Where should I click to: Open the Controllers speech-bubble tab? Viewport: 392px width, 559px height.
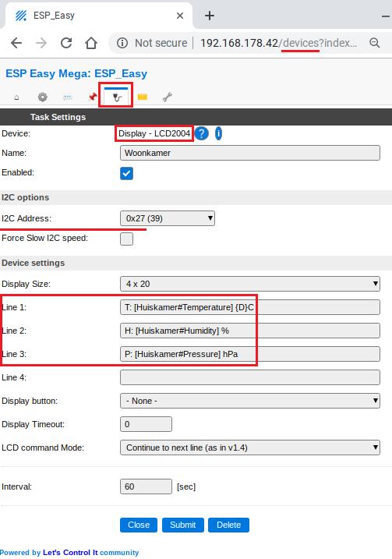(x=67, y=97)
